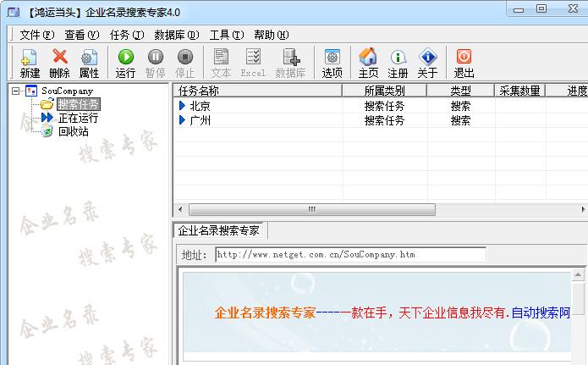The image size is (588, 365).
Task: Select the 广州 task row name
Action: pos(200,120)
